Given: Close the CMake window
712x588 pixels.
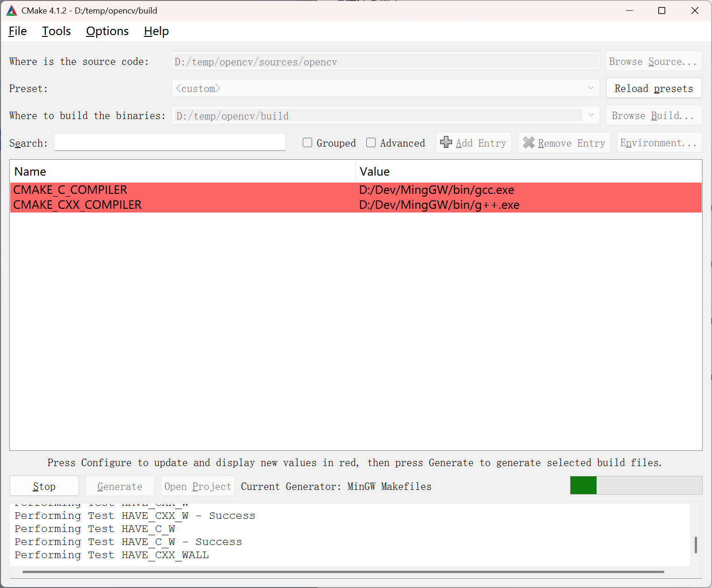Looking at the screenshot, I should [695, 11].
